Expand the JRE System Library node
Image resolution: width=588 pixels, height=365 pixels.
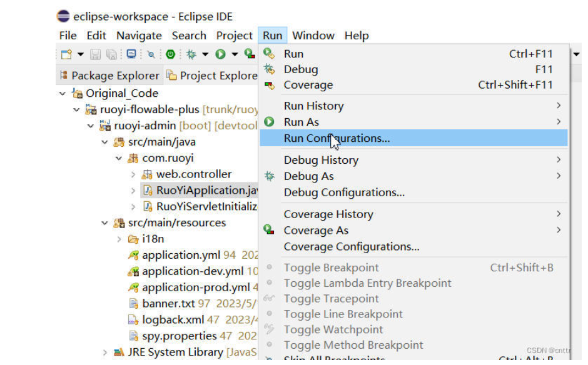(x=104, y=352)
